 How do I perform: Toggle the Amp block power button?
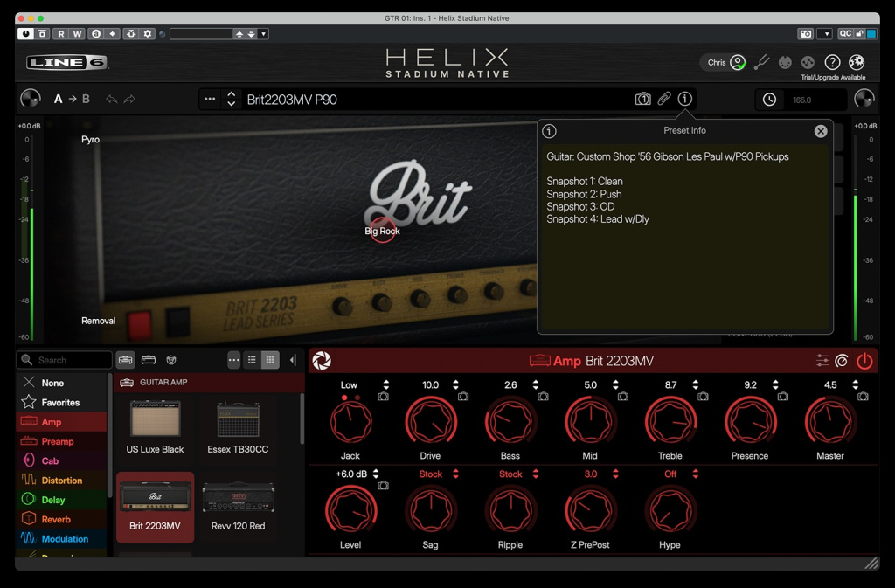(x=864, y=361)
